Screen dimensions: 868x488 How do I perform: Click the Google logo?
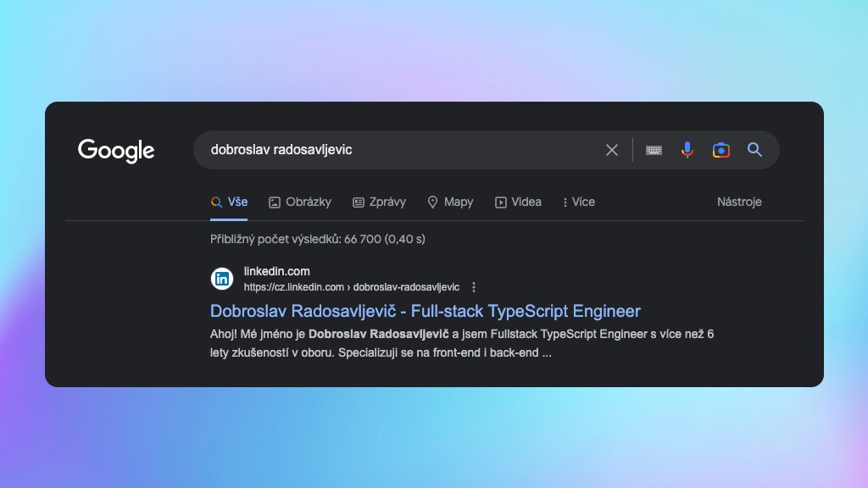pyautogui.click(x=116, y=151)
